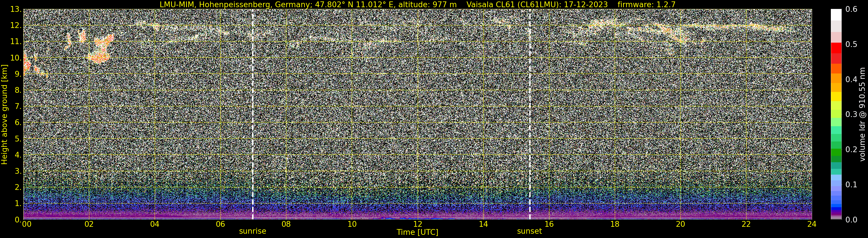
Task: Click the time axis tick label 20
Action: click(680, 224)
